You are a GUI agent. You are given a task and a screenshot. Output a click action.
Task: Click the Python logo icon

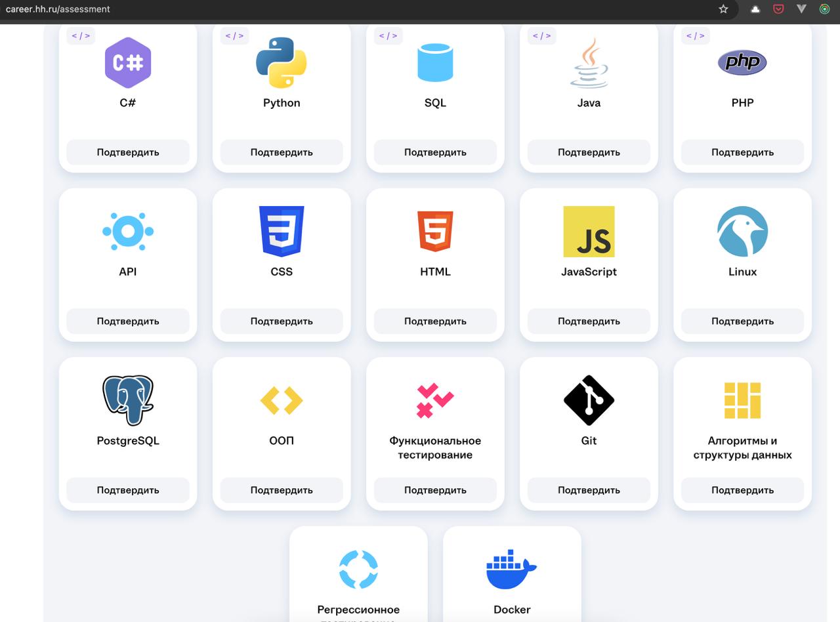pos(282,62)
